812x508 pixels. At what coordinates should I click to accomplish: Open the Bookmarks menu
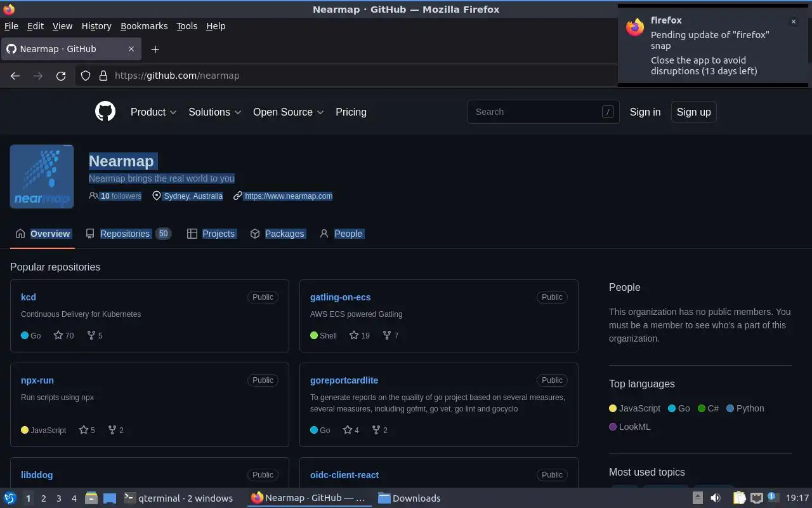tap(144, 26)
